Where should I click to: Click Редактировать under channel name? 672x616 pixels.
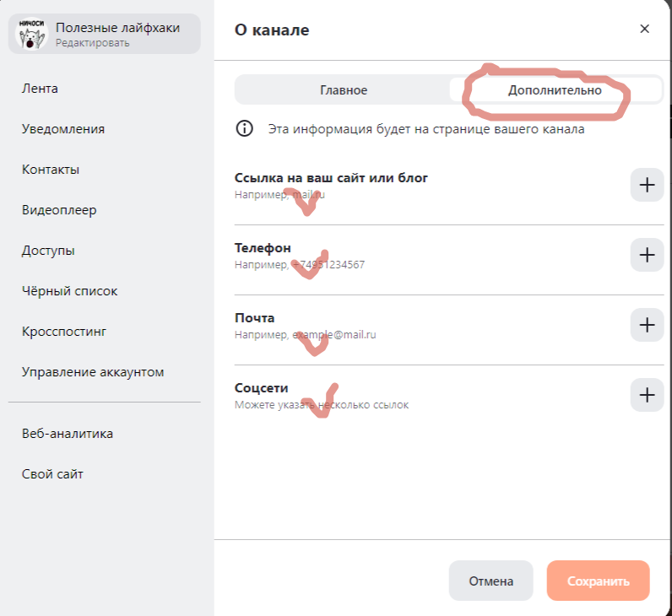93,43
